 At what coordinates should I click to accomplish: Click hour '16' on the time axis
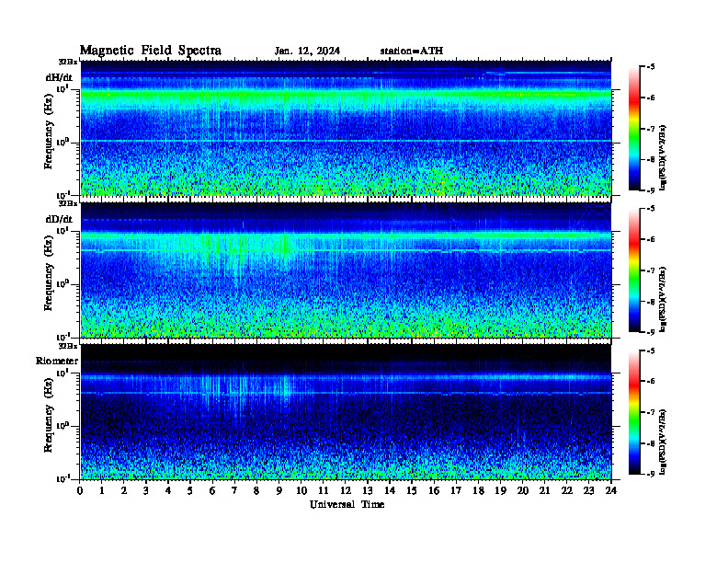point(434,491)
